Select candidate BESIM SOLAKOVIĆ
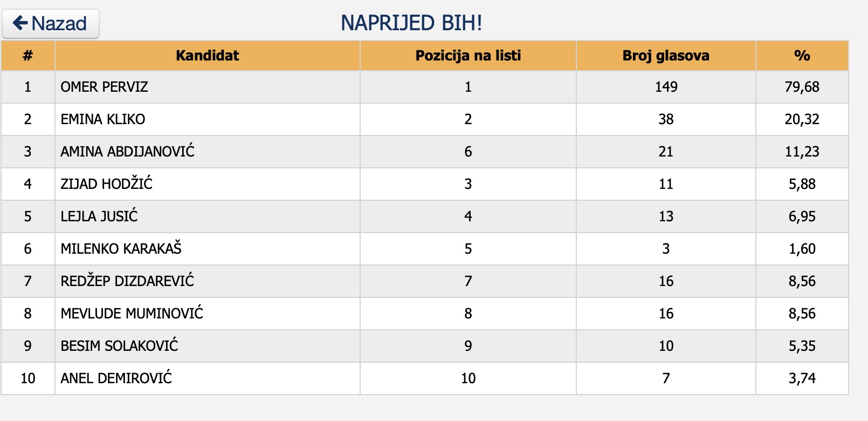 coord(119,346)
